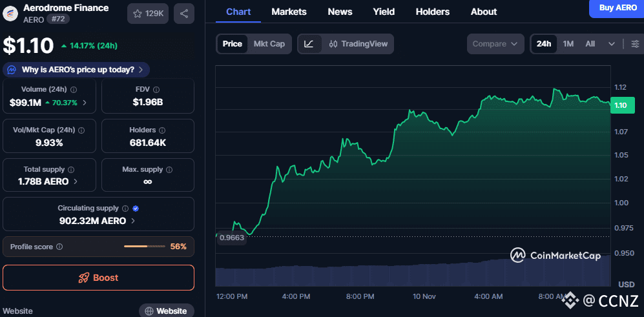
Task: Click the info icon next to FDV
Action: point(156,90)
